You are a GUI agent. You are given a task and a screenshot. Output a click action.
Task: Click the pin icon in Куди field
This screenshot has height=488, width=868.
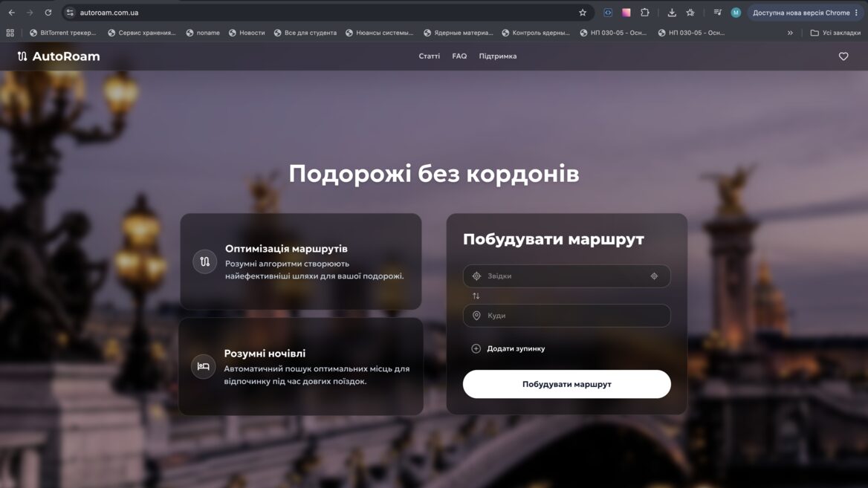[476, 316]
